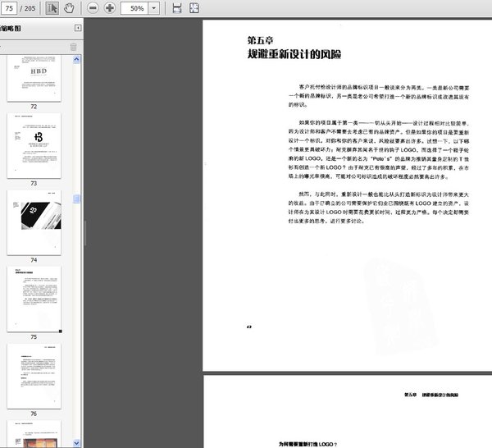The image size is (492, 448).
Task: Click the chapter title 规避重新设计的风险
Action: coord(294,54)
